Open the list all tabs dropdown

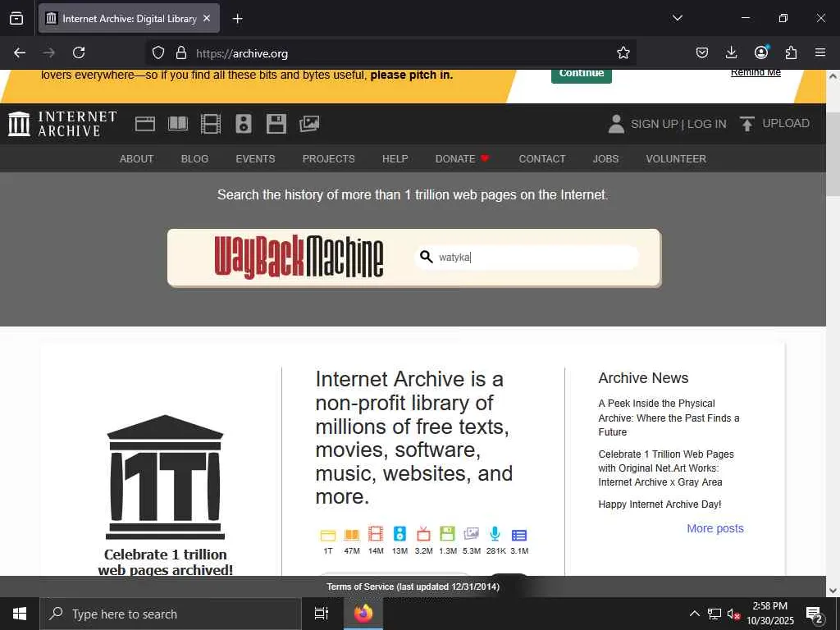click(x=677, y=18)
